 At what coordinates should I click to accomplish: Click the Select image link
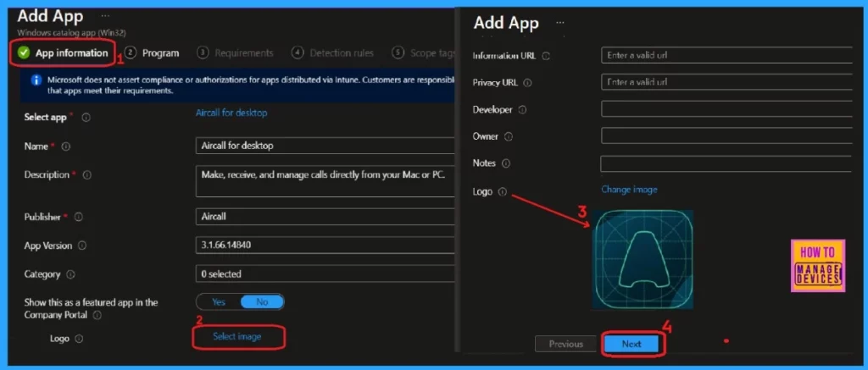pyautogui.click(x=237, y=336)
